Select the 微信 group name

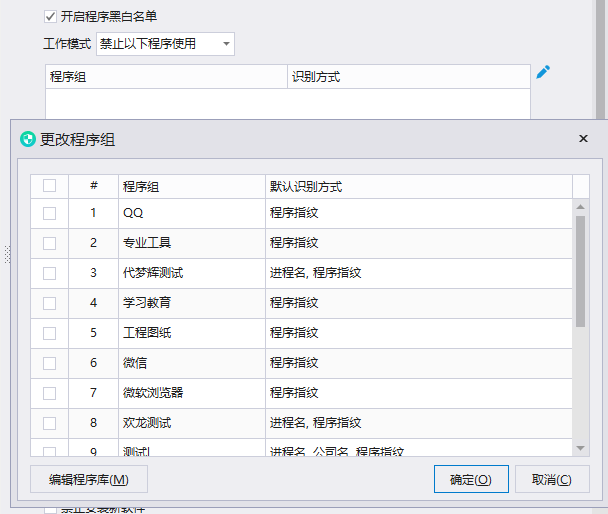[x=135, y=363]
